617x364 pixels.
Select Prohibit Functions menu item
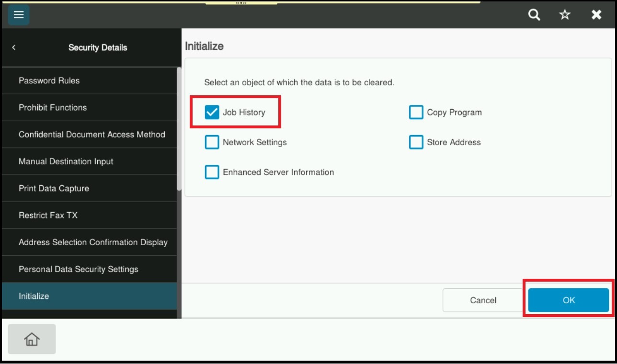coord(89,107)
